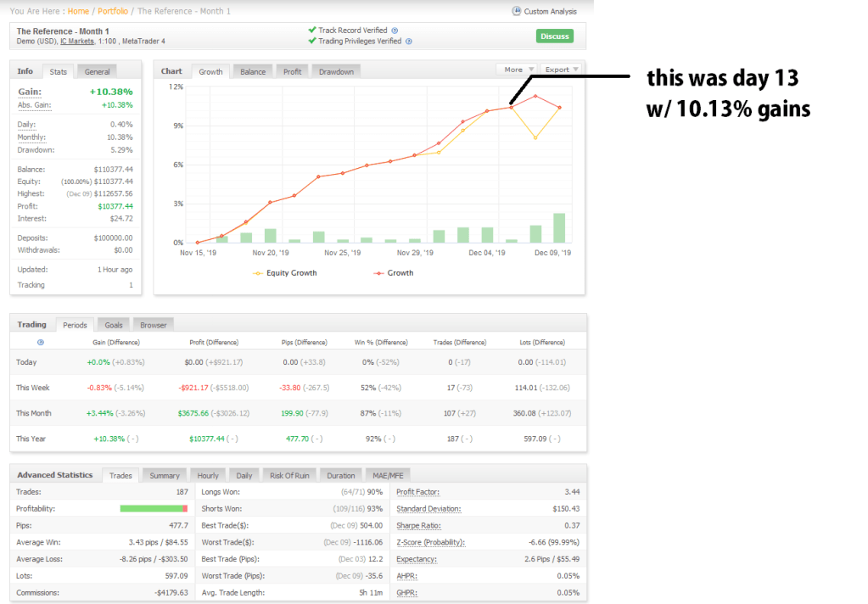Click the green Track Record Verified checkmark

[312, 31]
